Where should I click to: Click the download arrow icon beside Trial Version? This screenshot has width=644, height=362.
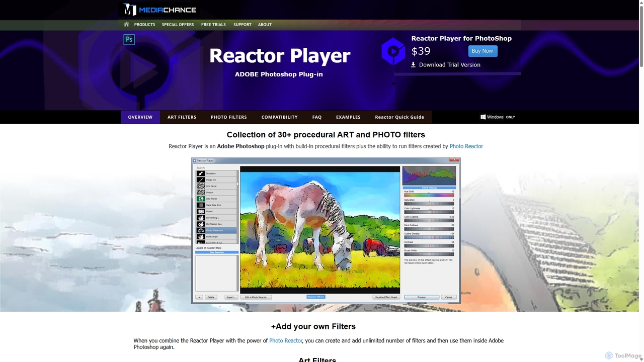[x=413, y=64]
